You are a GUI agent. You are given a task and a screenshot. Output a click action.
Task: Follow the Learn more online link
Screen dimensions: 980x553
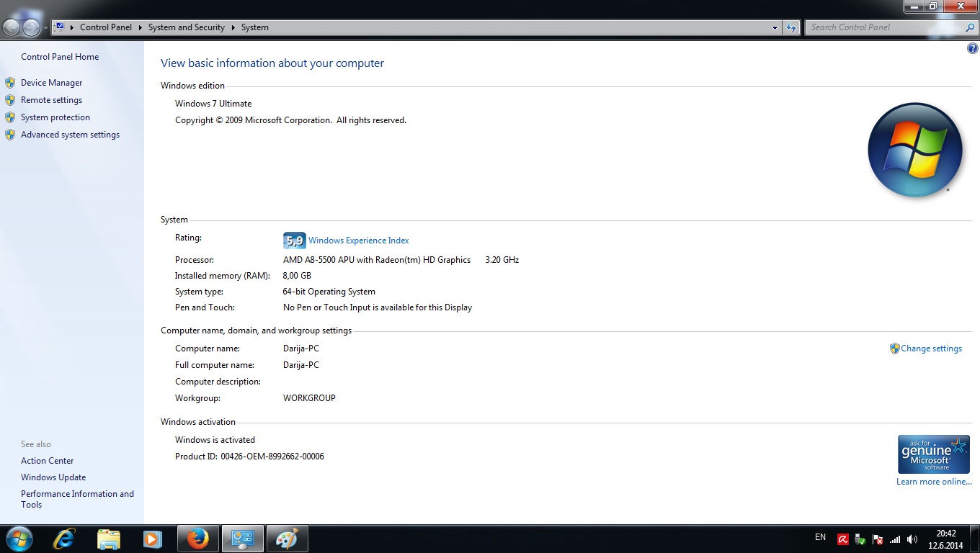pyautogui.click(x=934, y=482)
